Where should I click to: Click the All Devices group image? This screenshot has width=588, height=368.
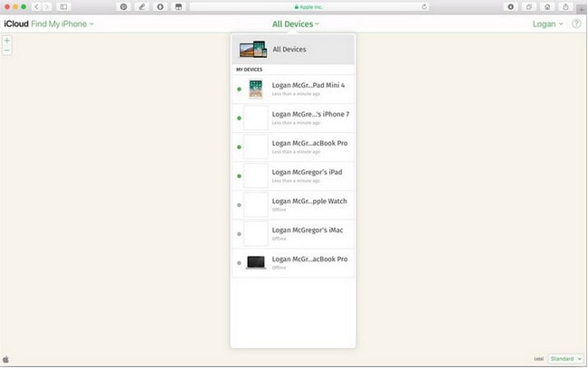pyautogui.click(x=253, y=49)
